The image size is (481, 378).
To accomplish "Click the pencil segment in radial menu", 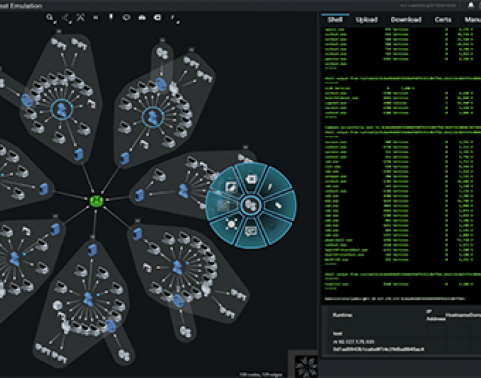I will (x=271, y=187).
